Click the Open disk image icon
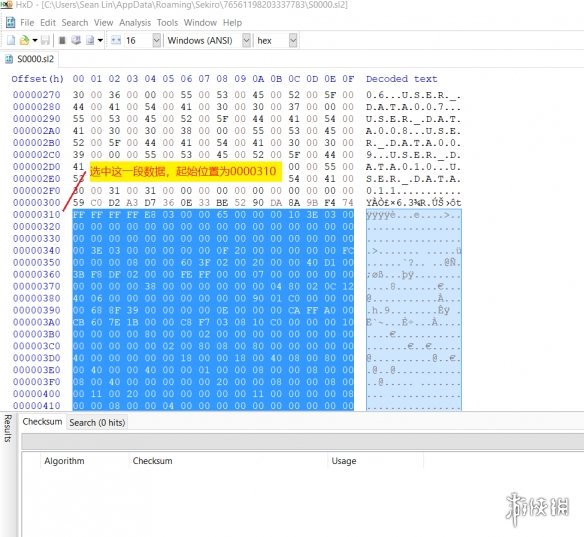 click(x=90, y=40)
